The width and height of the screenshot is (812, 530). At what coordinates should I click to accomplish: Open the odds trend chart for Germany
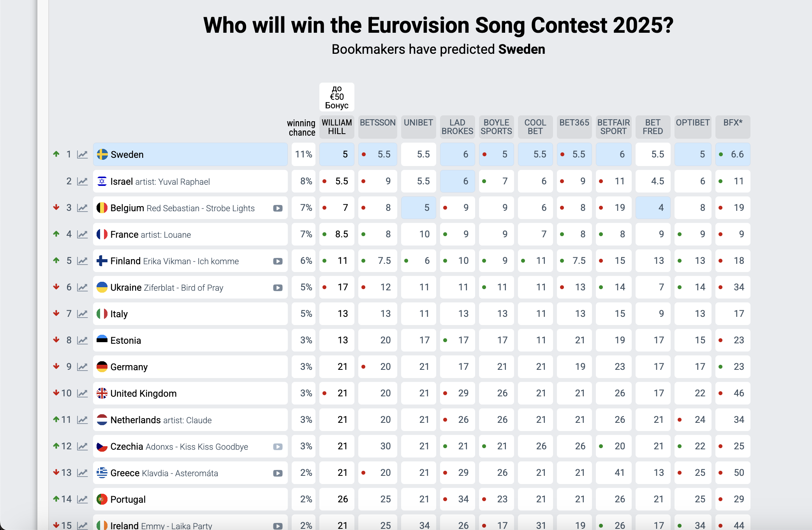pos(82,367)
